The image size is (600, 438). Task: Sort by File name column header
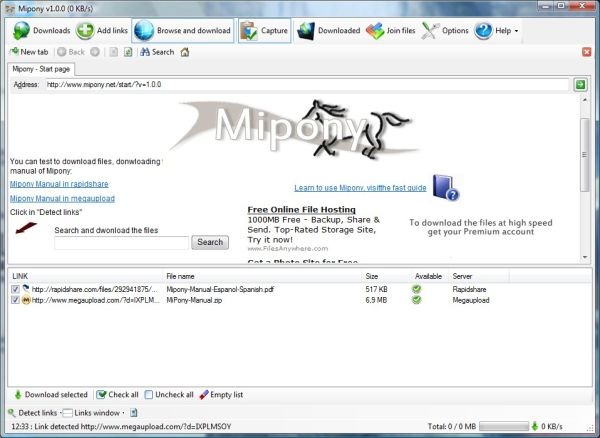pos(262,276)
